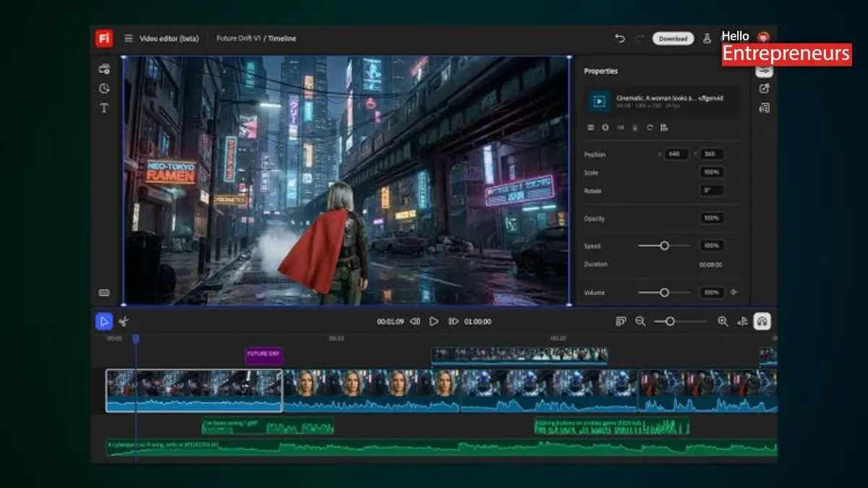The width and height of the screenshot is (868, 488).
Task: Select the scissors split tool
Action: [124, 322]
